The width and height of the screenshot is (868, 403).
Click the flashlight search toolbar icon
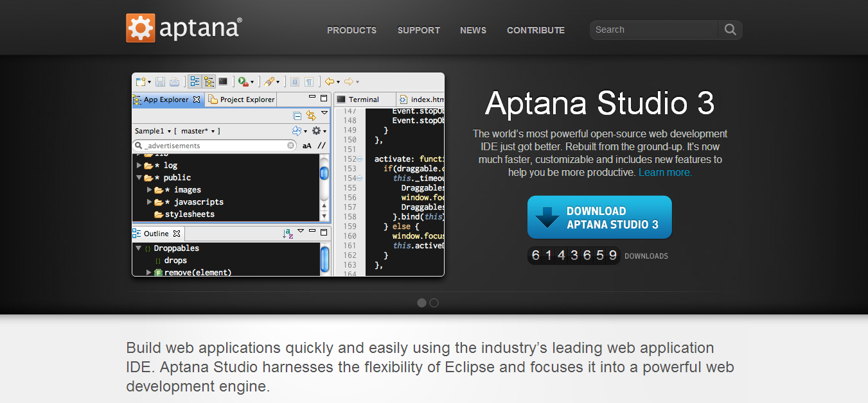(x=269, y=81)
